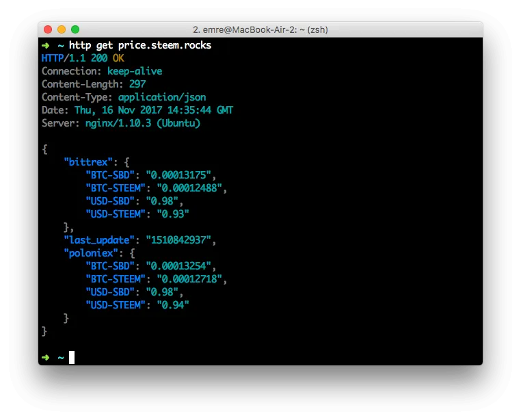Image resolution: width=521 pixels, height=420 pixels.
Task: Click the last_update value "1510842937"
Action: point(178,240)
